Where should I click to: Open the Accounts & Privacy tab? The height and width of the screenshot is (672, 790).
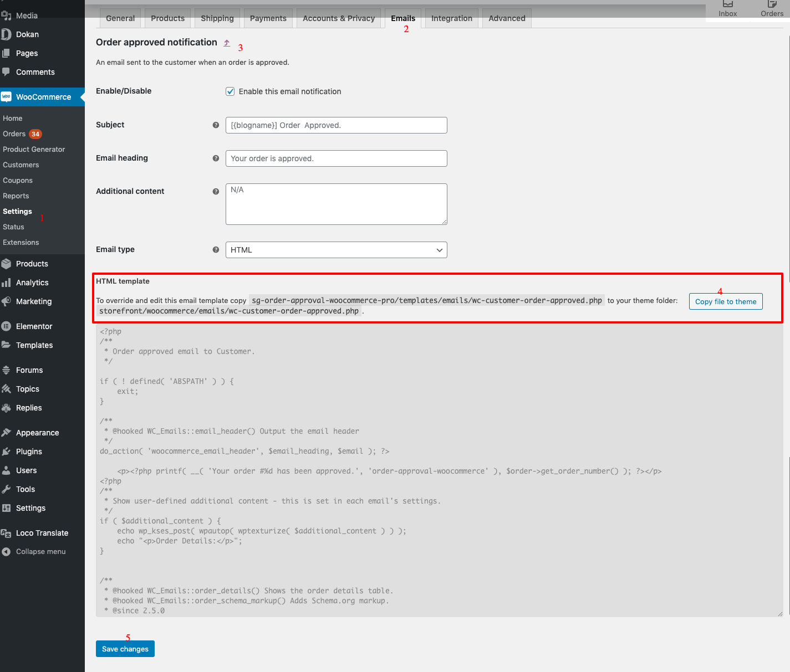338,18
